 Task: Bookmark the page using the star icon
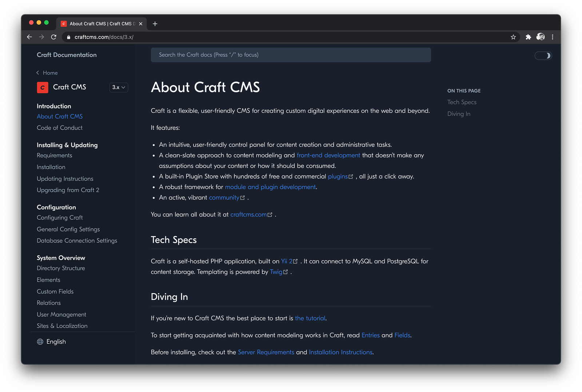point(513,37)
